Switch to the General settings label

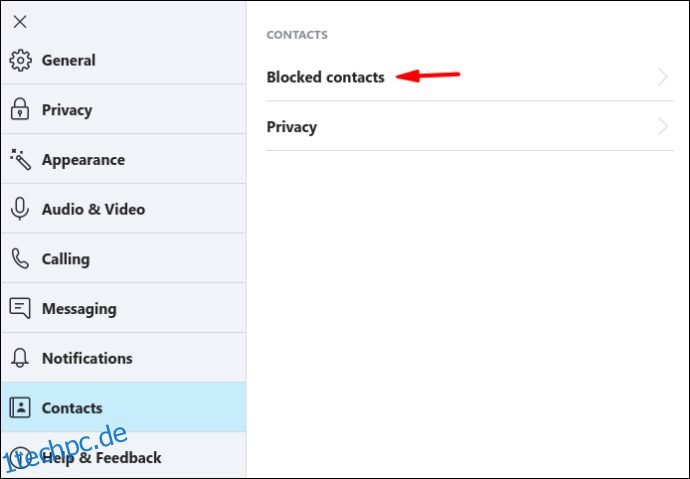pyautogui.click(x=69, y=60)
